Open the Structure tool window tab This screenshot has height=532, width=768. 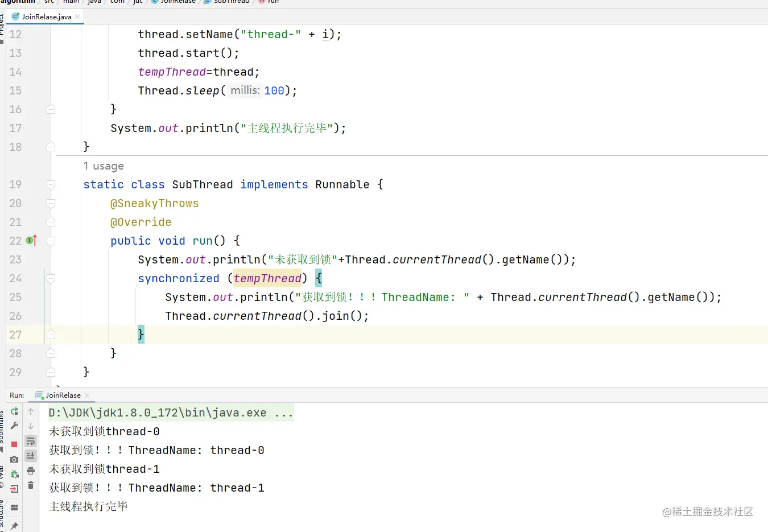[2, 514]
